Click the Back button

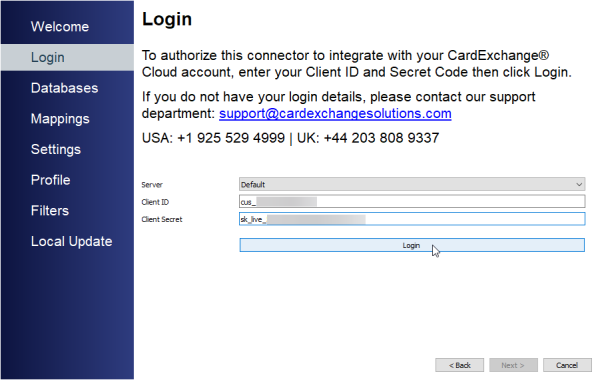459,365
